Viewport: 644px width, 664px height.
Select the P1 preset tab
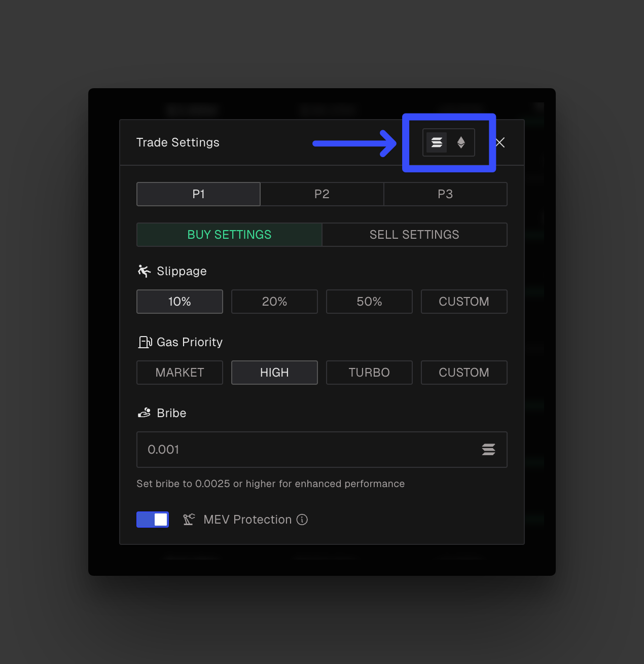[198, 194]
